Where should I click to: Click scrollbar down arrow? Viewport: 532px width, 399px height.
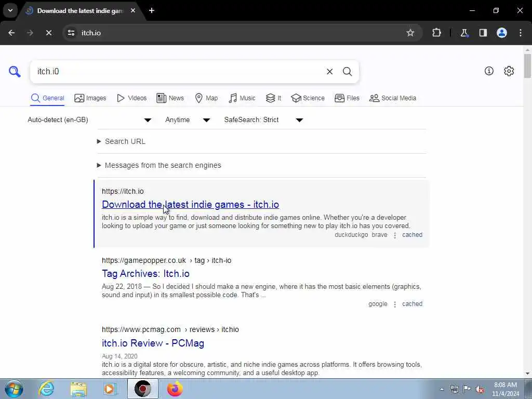point(527,374)
